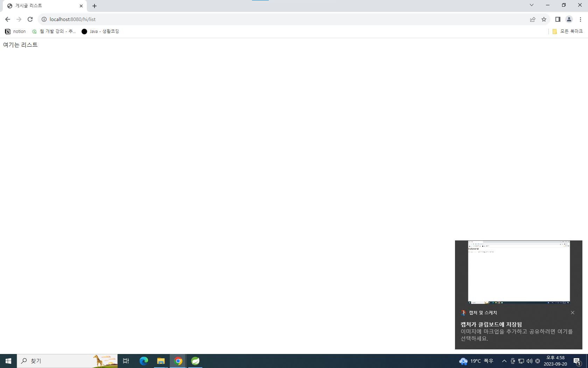
Task: Go back to the previous page
Action: point(8,19)
